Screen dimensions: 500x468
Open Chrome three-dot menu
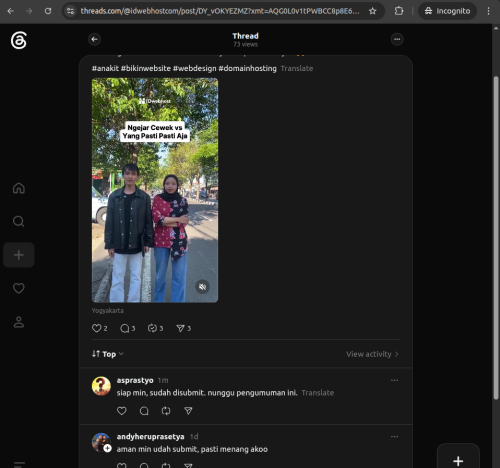coord(488,11)
